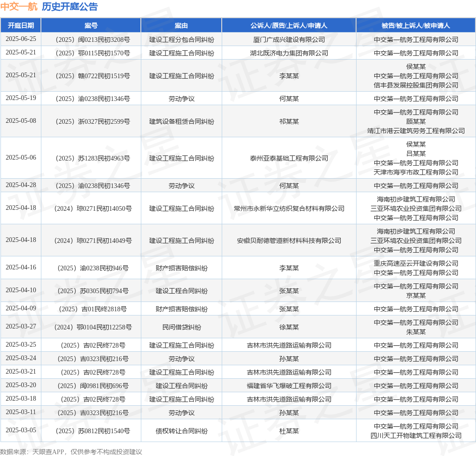Click the 案号 column header

[91, 26]
